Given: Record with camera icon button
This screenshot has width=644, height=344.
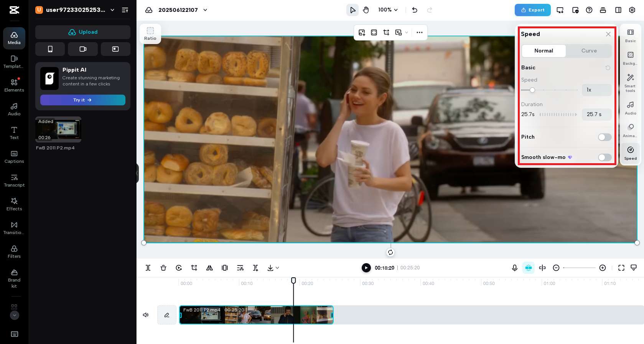Looking at the screenshot, I should [83, 49].
